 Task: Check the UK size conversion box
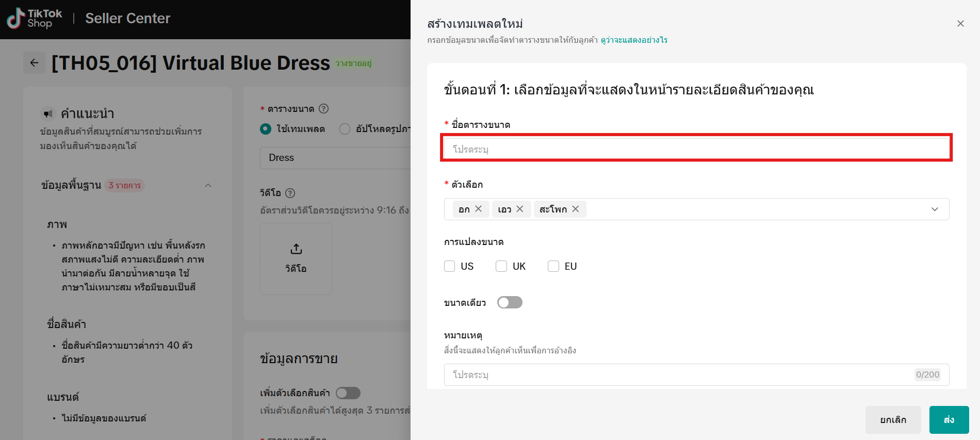[501, 266]
